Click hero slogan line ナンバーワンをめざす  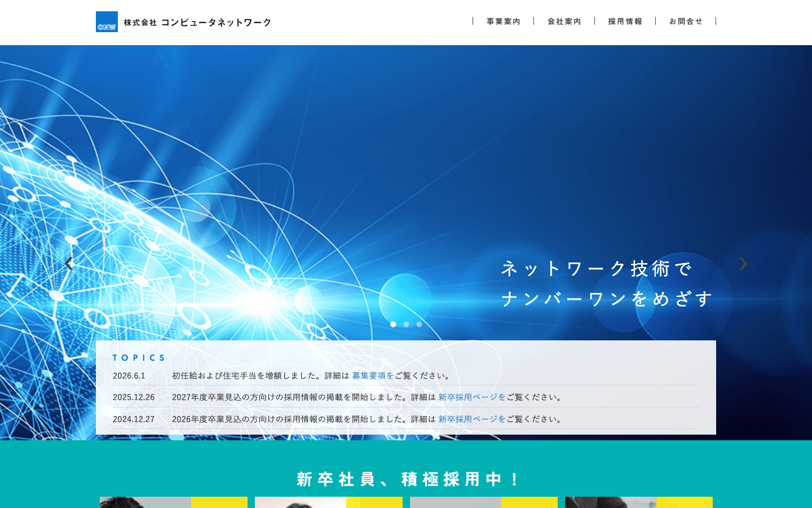tap(607, 299)
